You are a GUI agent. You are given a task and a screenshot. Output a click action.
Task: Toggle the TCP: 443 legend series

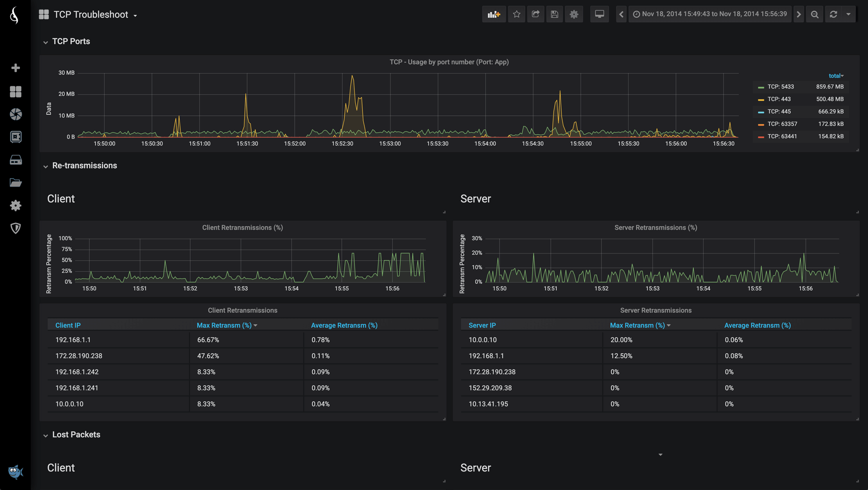(x=779, y=99)
